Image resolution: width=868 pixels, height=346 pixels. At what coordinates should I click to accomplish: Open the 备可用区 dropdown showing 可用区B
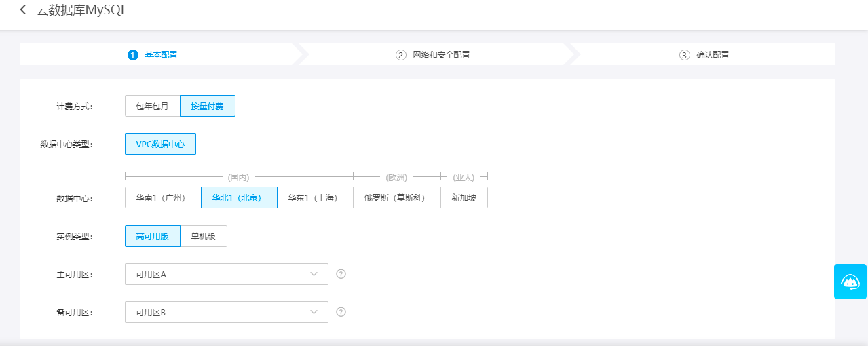[227, 312]
